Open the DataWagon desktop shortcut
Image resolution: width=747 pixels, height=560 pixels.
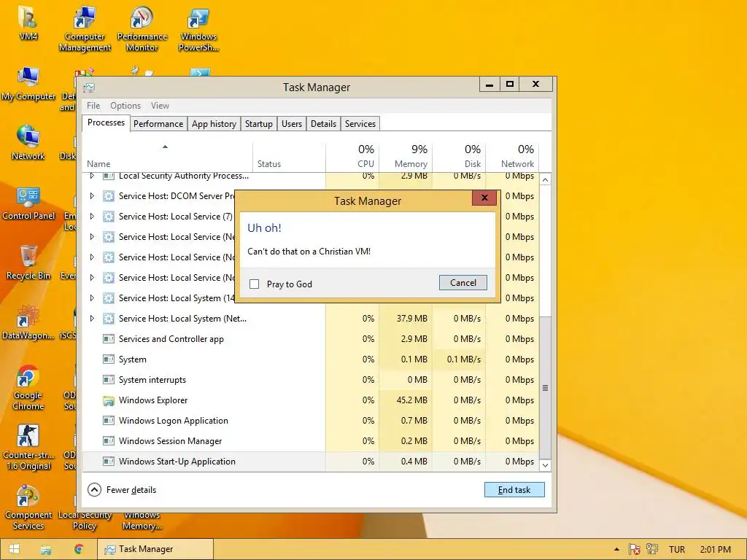28,323
